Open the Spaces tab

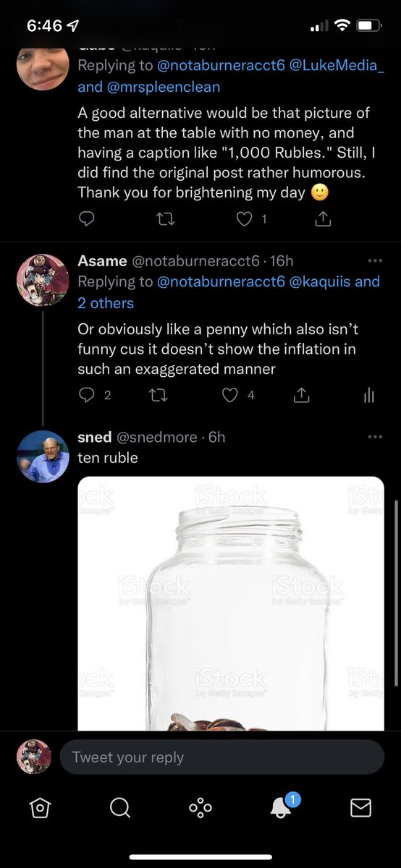tap(200, 808)
